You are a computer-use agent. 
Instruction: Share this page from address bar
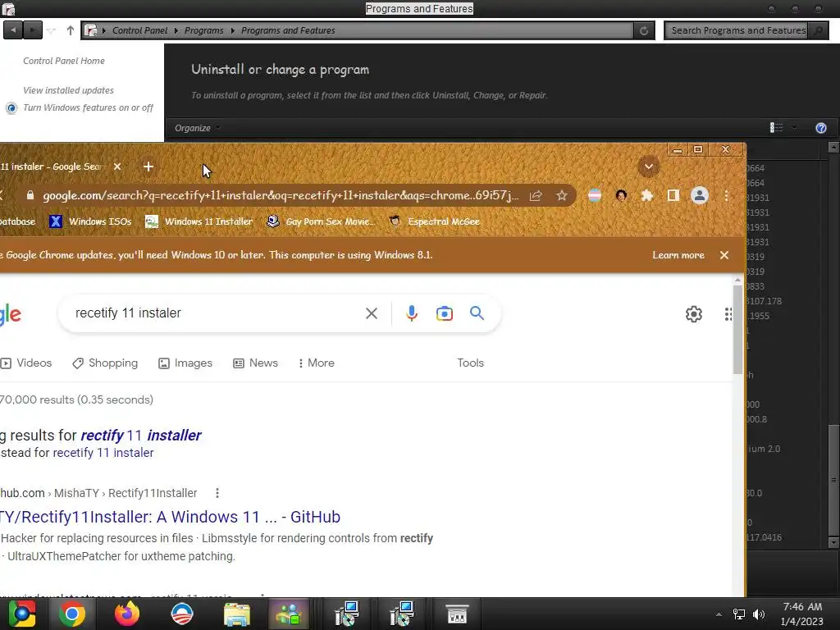click(536, 195)
